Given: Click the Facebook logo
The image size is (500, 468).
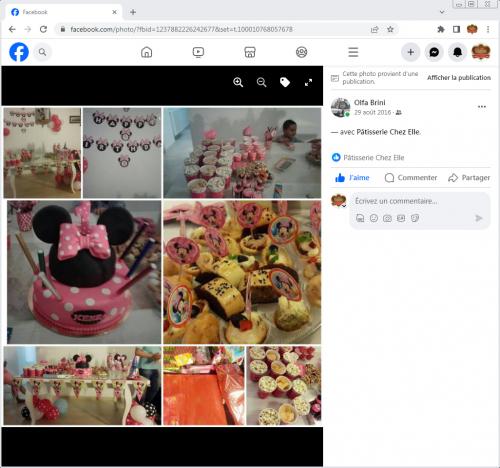Looking at the screenshot, I should pos(19,52).
